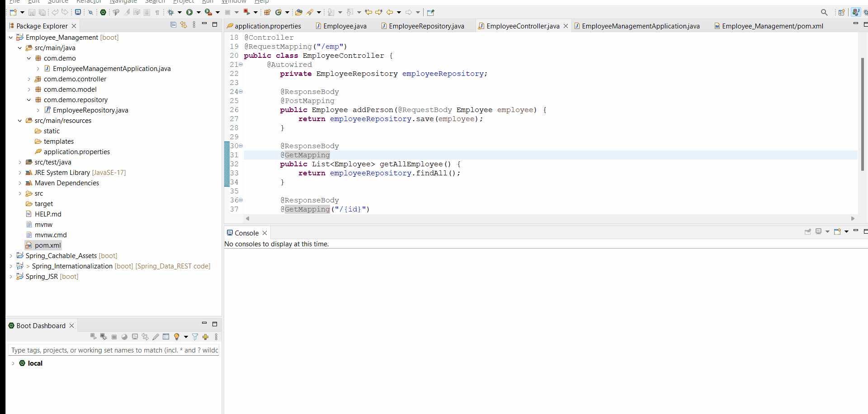Collapse the method fold marker at line 30
Screen dimensions: 868x414
241,146
